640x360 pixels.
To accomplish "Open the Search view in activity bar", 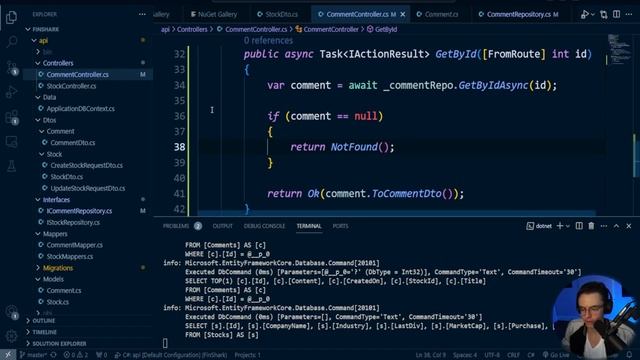I will click(x=11, y=41).
